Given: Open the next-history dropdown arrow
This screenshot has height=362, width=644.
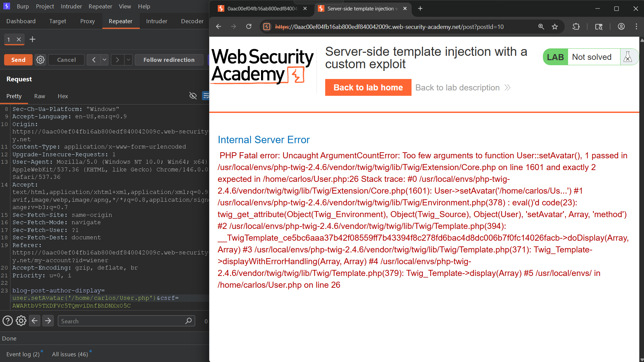Looking at the screenshot, I should 128,60.
